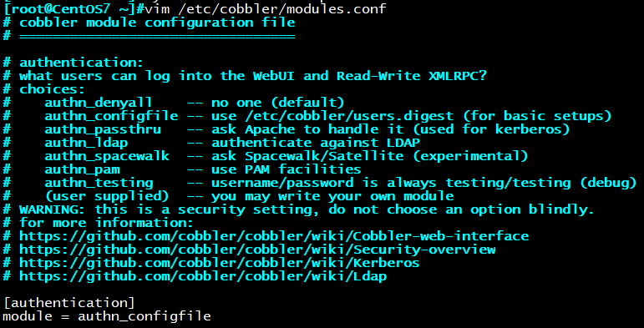The width and height of the screenshot is (644, 328).
Task: Click the Kerberos wiki URL
Action: 220,263
